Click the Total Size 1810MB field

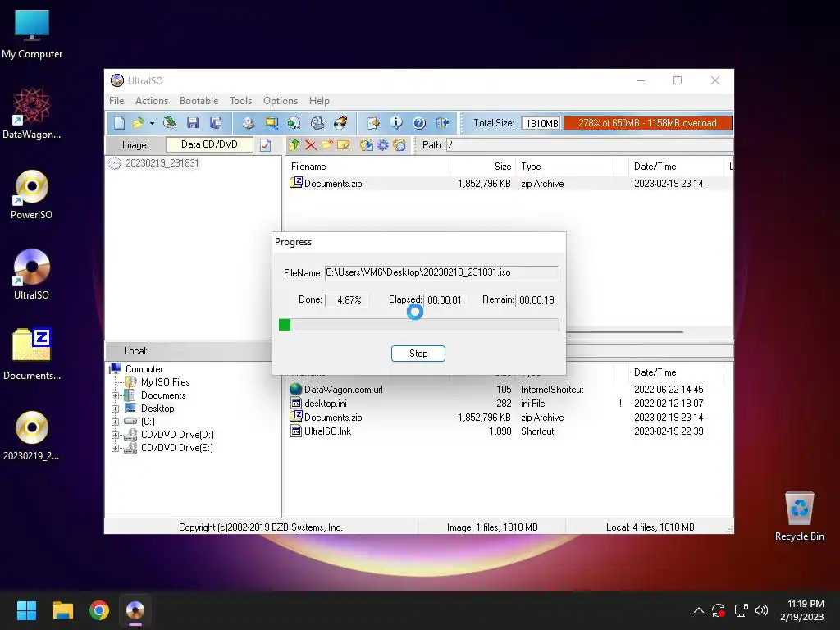(x=541, y=123)
